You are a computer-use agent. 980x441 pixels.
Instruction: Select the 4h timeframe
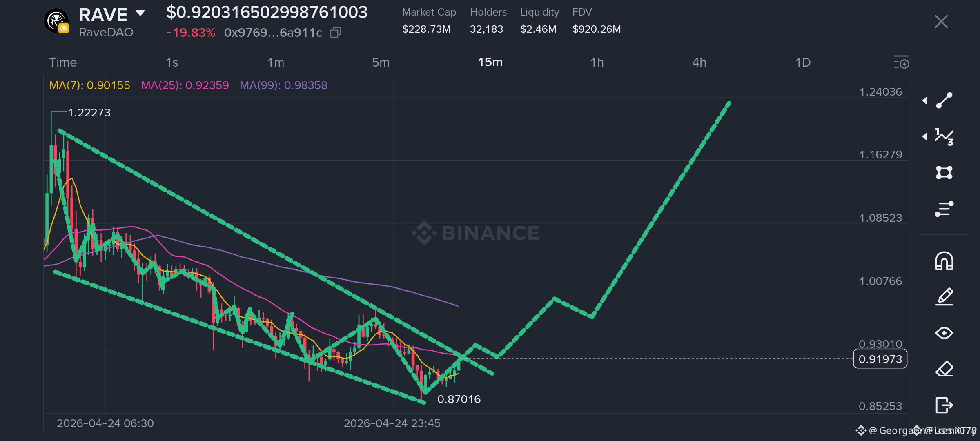click(x=699, y=62)
